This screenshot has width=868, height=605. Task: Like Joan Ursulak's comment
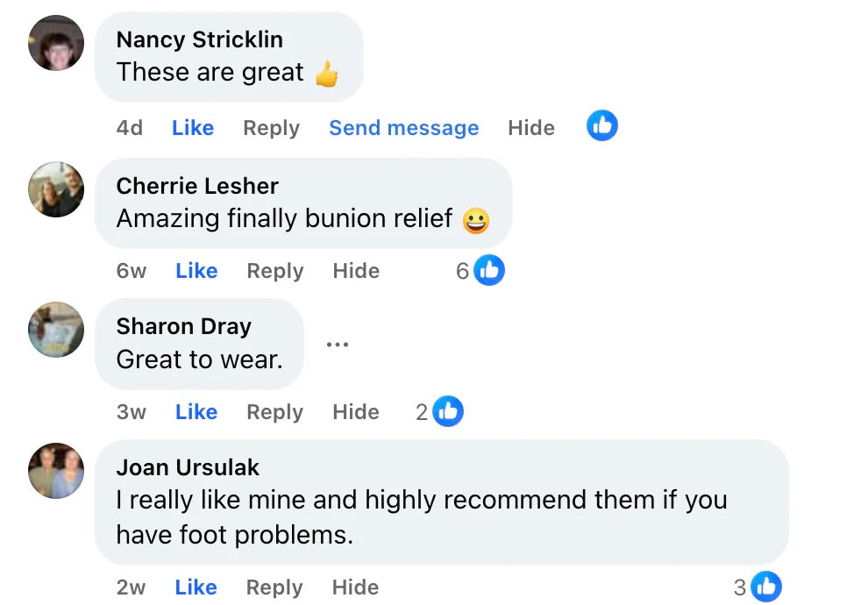(x=196, y=587)
